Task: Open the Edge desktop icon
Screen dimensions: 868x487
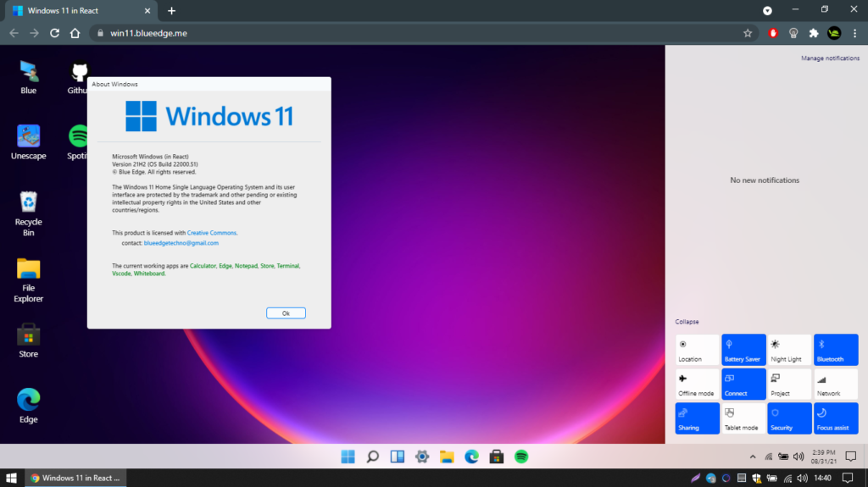Action: click(x=28, y=406)
